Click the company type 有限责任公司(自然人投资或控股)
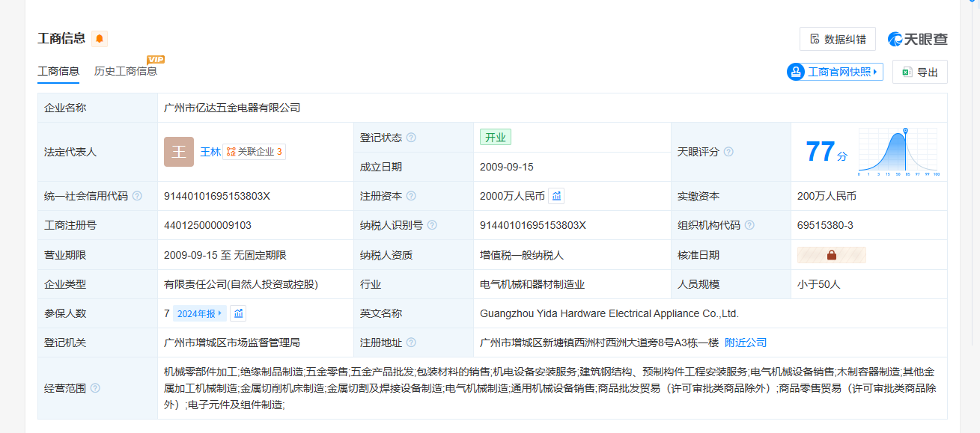980x433 pixels. click(241, 284)
